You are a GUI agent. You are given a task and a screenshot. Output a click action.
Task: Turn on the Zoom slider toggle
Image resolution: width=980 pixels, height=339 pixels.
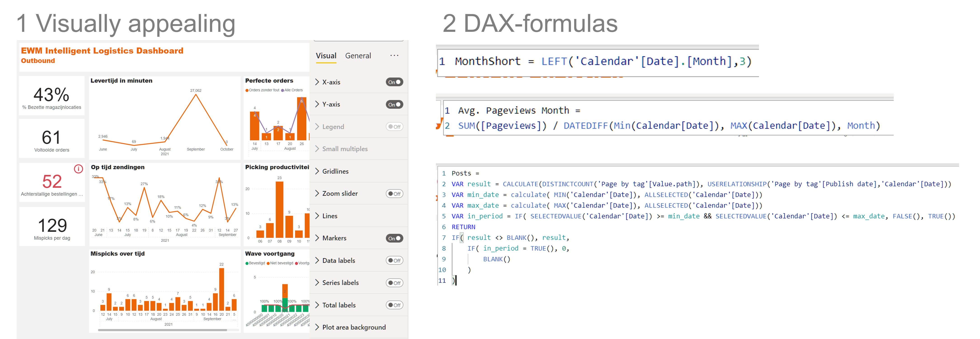tap(394, 193)
